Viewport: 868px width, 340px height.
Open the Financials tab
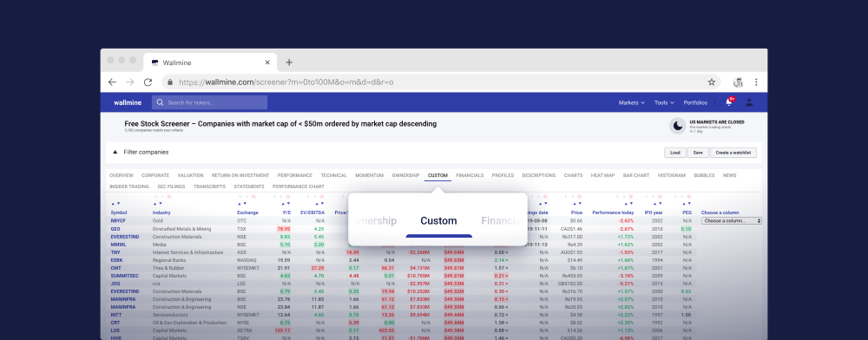point(470,175)
